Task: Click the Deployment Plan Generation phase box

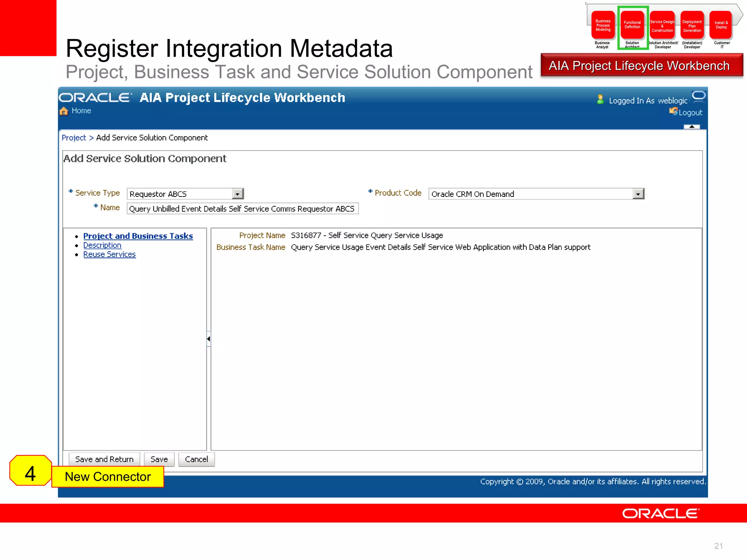Action: [x=692, y=25]
